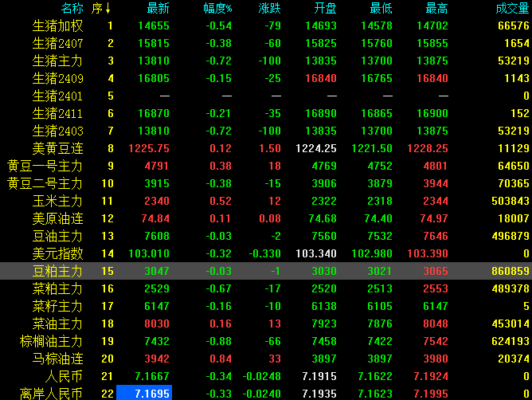Click the 开盘 column header
532x400 pixels.
325,8
